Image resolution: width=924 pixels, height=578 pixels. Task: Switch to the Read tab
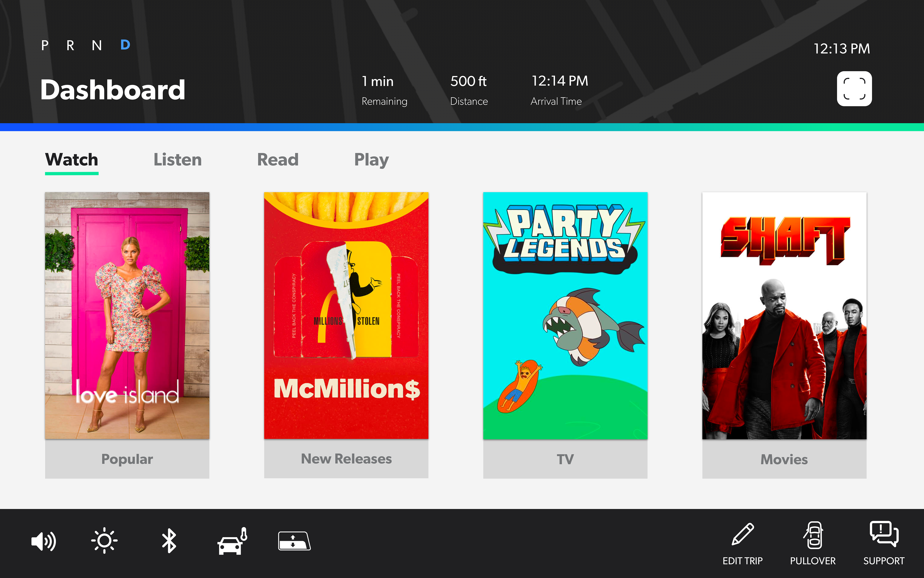[278, 160]
